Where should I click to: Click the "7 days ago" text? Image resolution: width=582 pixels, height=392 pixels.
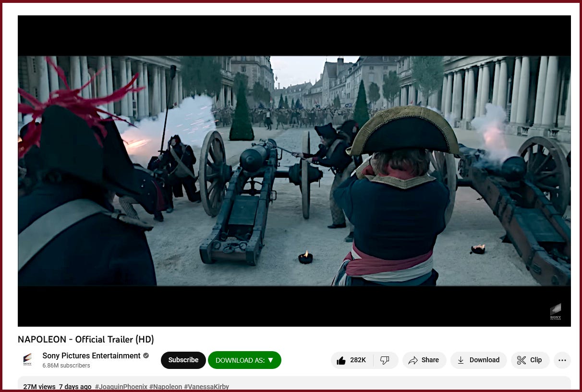coord(75,387)
